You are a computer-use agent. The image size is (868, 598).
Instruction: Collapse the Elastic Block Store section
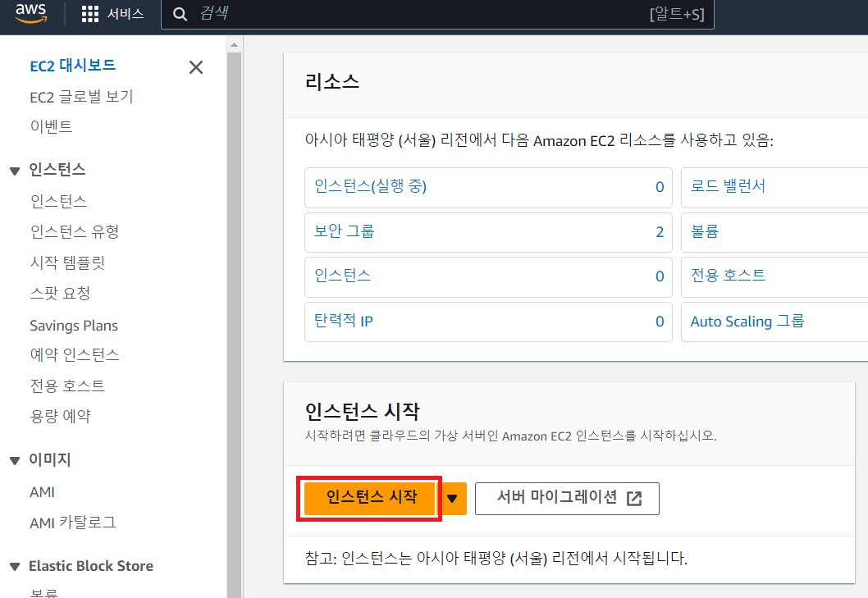pos(15,567)
